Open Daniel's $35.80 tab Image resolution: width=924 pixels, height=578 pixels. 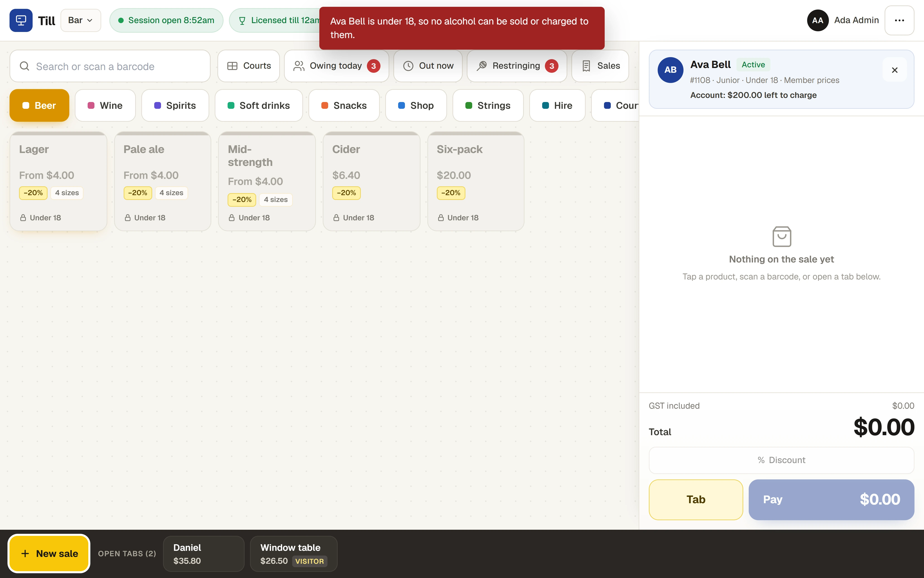pos(204,554)
